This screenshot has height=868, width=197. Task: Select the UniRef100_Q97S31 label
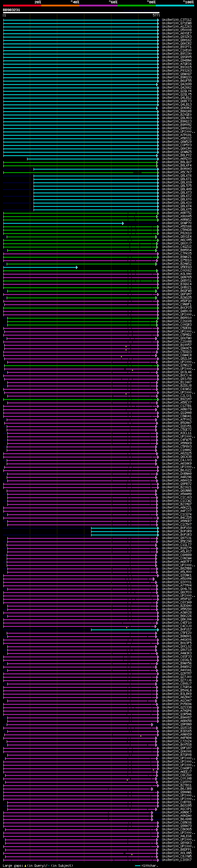pos(177,538)
